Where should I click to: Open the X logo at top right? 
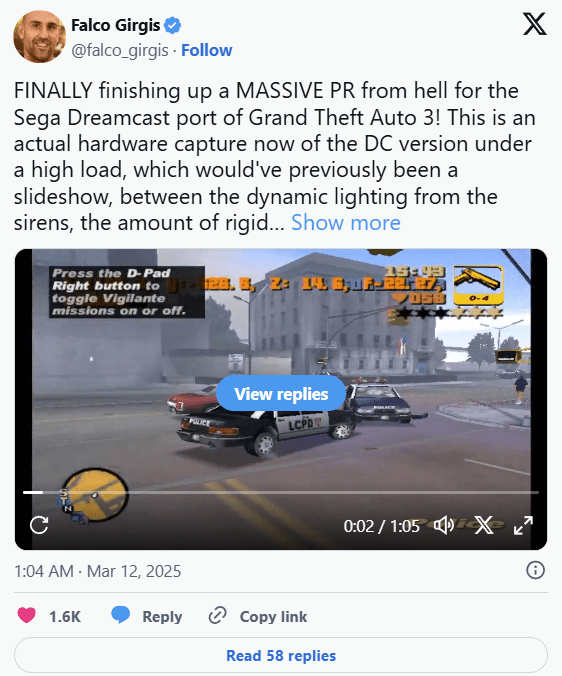click(x=534, y=24)
